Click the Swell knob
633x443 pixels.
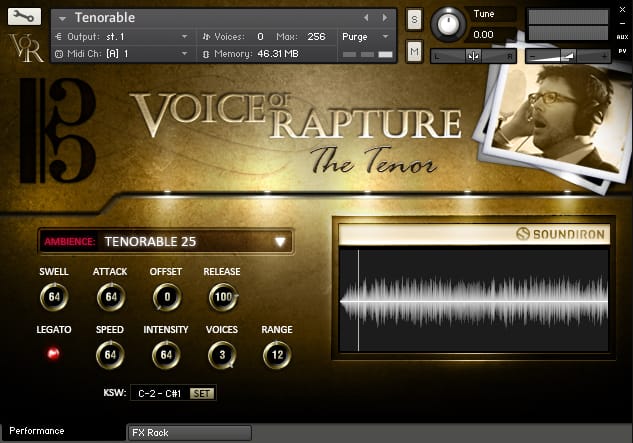tap(54, 296)
